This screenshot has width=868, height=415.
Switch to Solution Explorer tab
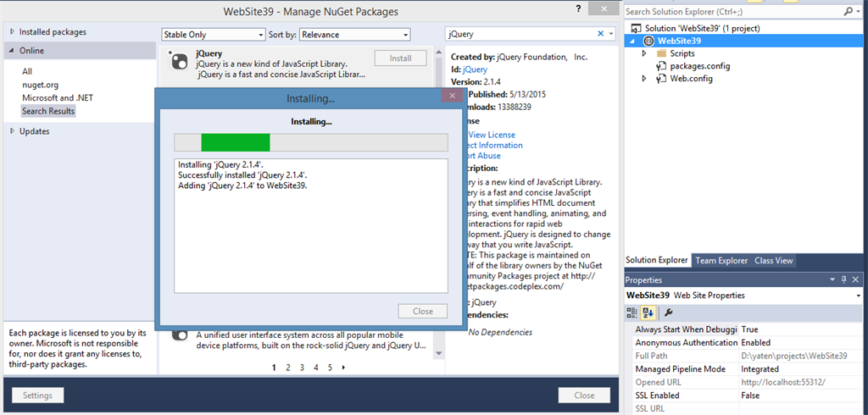click(657, 261)
